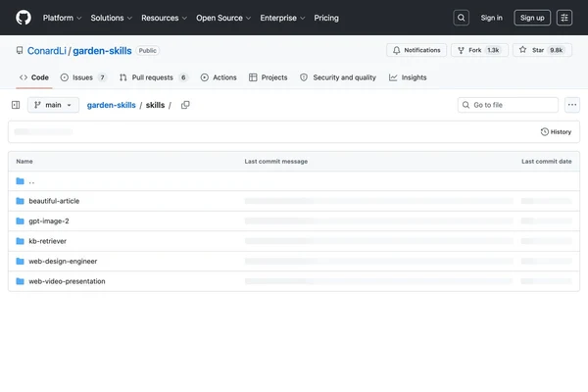Screen dimensions: 588x392
Task: Open the appearance settings icon beside Sign up
Action: click(x=564, y=18)
